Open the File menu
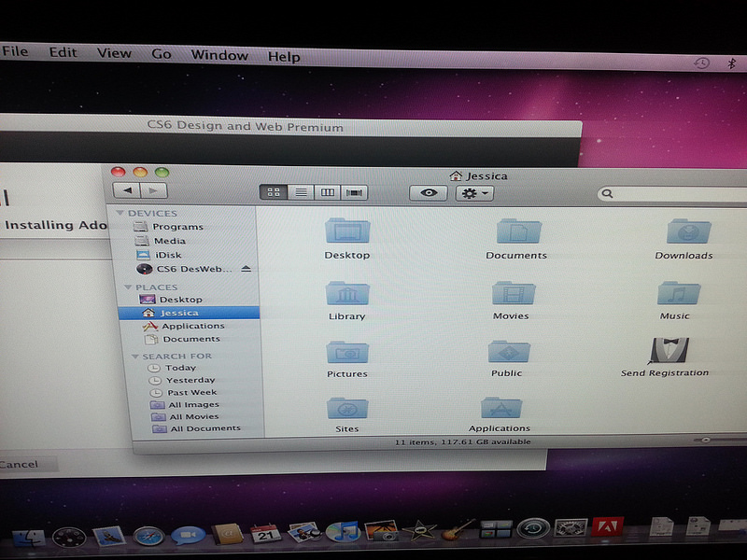This screenshot has height=560, width=747. coord(15,51)
